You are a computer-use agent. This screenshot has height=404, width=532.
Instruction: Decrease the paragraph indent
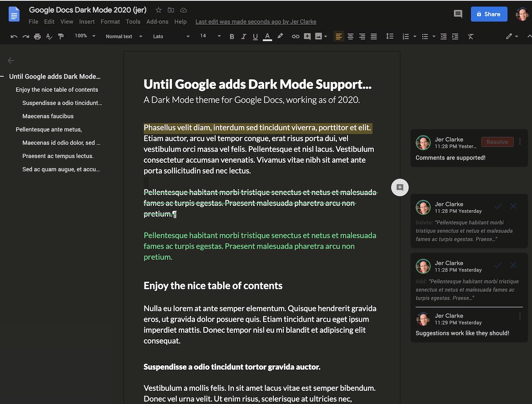pyautogui.click(x=443, y=36)
